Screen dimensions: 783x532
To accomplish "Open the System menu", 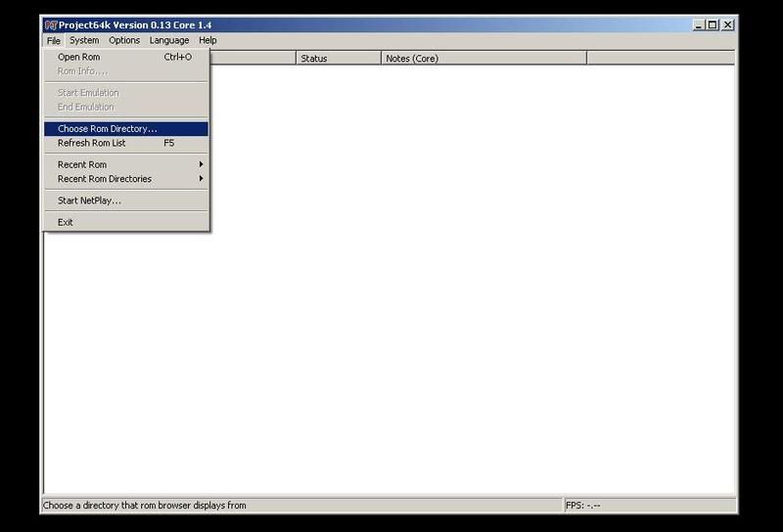I will (x=84, y=40).
